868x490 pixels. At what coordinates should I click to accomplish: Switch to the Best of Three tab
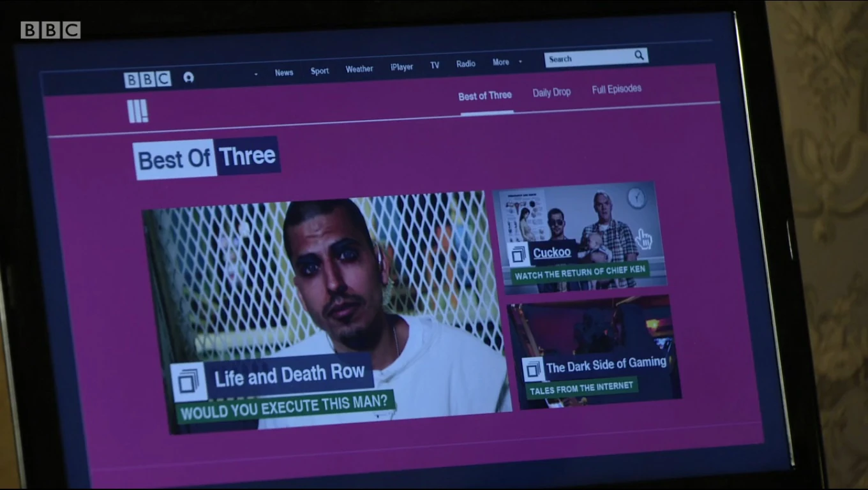coord(485,96)
